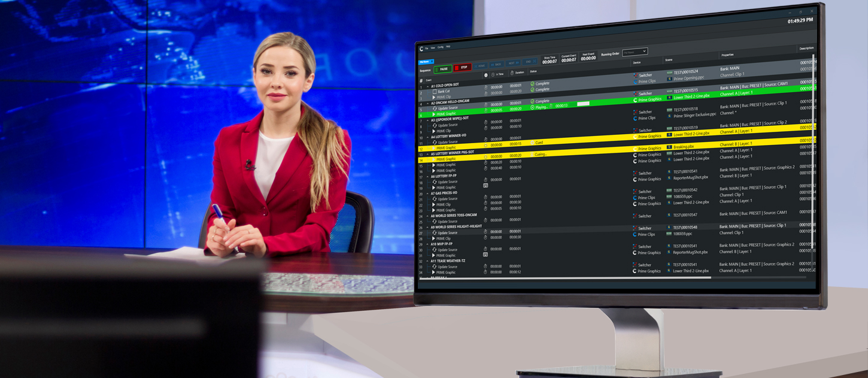Open the Config menu
Screen dimensions: 868x378
click(x=440, y=47)
